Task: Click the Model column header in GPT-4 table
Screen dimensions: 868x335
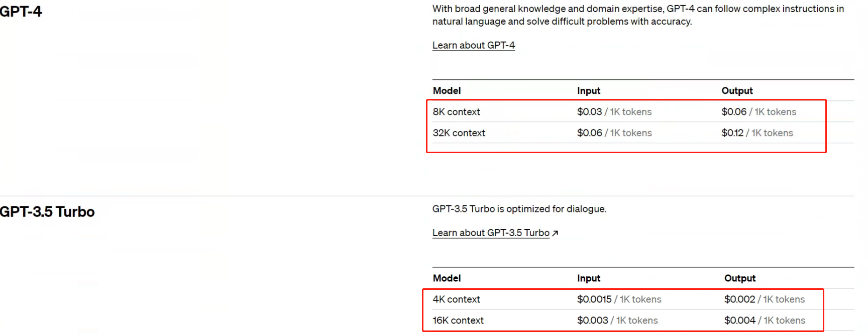Action: click(447, 91)
